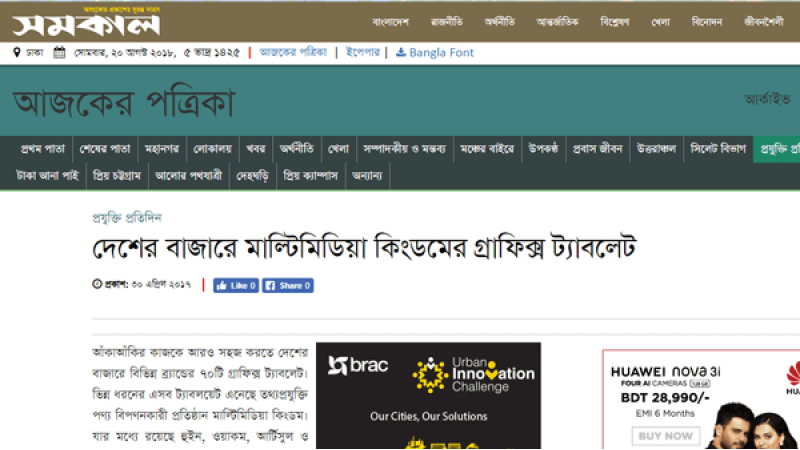Select the খবর section tab
Viewport: 800px width, 450px height.
click(x=256, y=149)
